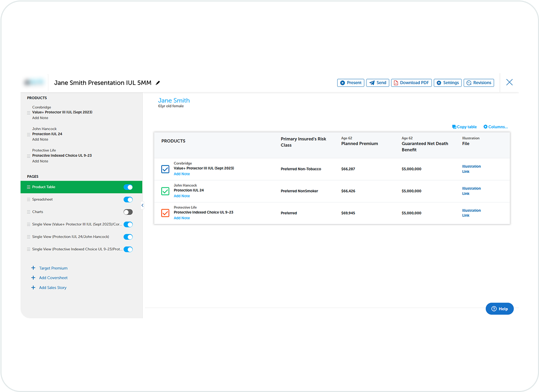Click the Send button
This screenshot has width=539, height=392.
coord(377,83)
